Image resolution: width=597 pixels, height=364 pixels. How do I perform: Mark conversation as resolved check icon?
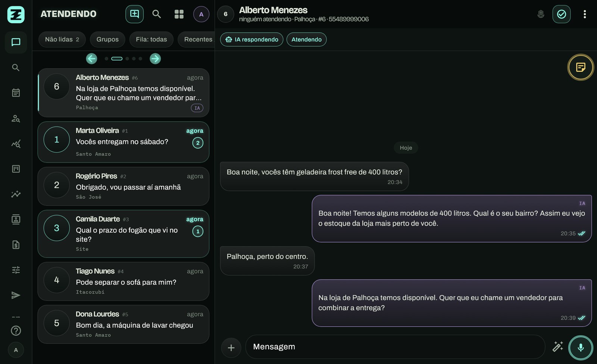point(562,14)
